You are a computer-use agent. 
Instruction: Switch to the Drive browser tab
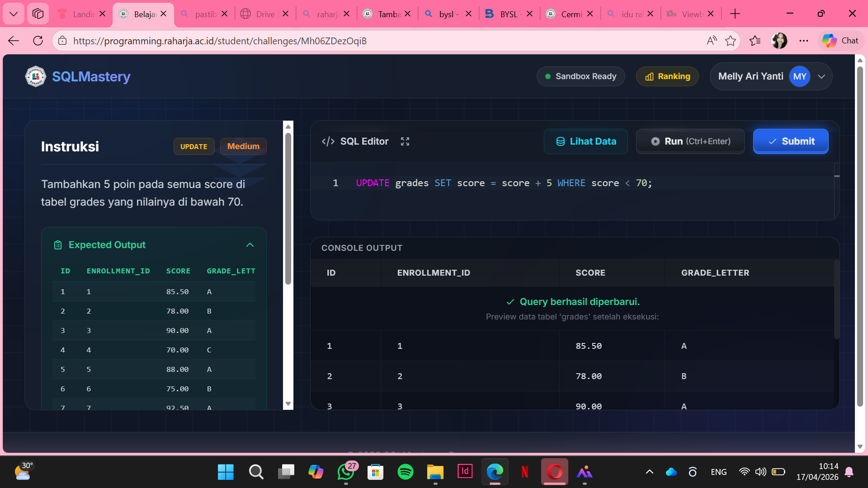point(265,14)
